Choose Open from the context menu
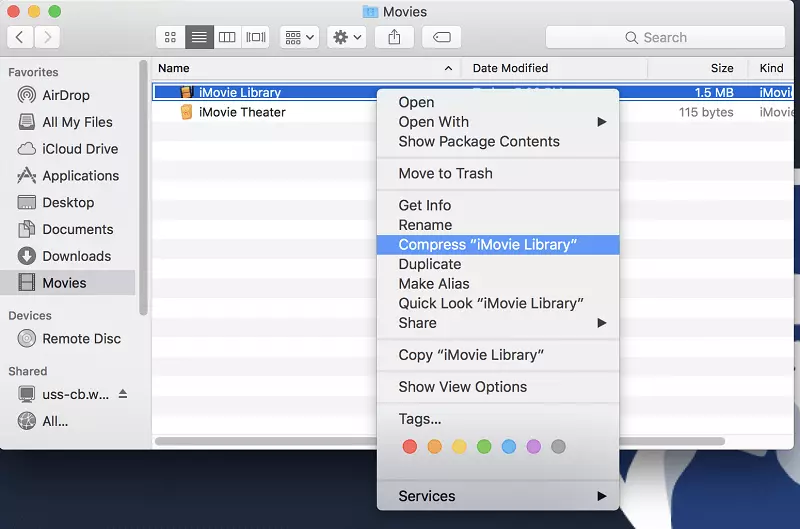This screenshot has height=529, width=800. [x=497, y=102]
